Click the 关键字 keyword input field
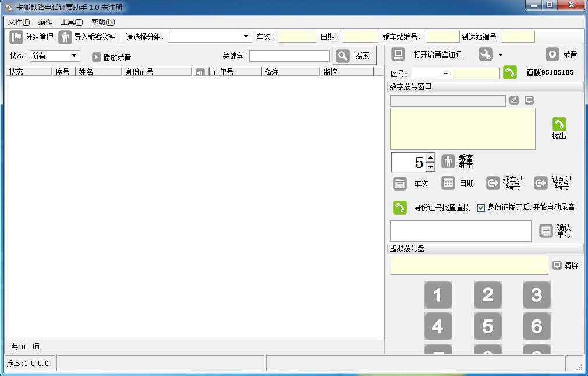This screenshot has height=376, width=588. [x=289, y=56]
